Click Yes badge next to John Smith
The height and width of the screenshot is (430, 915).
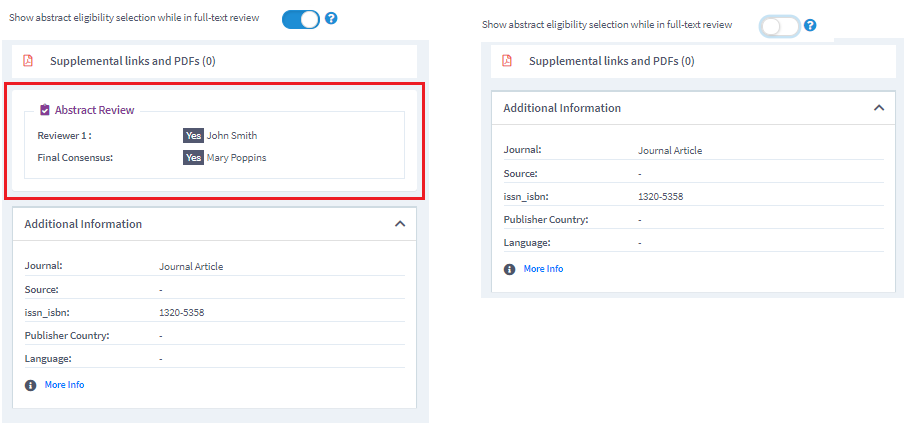[x=193, y=135]
